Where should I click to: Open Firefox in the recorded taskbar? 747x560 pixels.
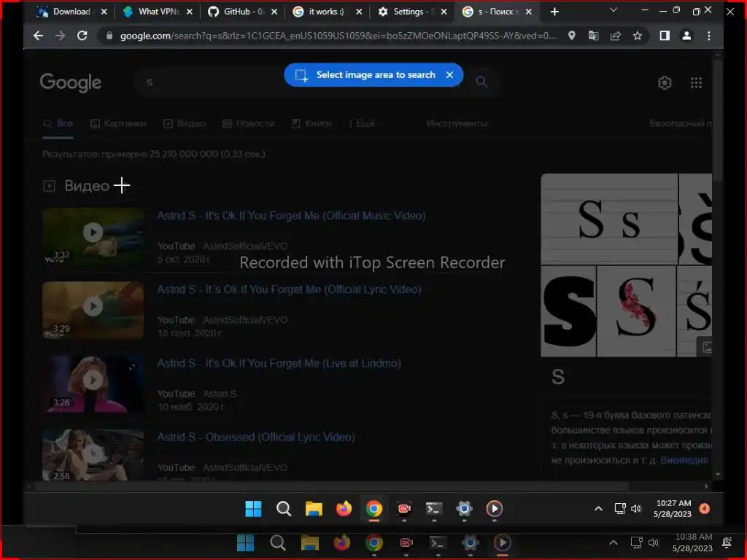pos(344,508)
